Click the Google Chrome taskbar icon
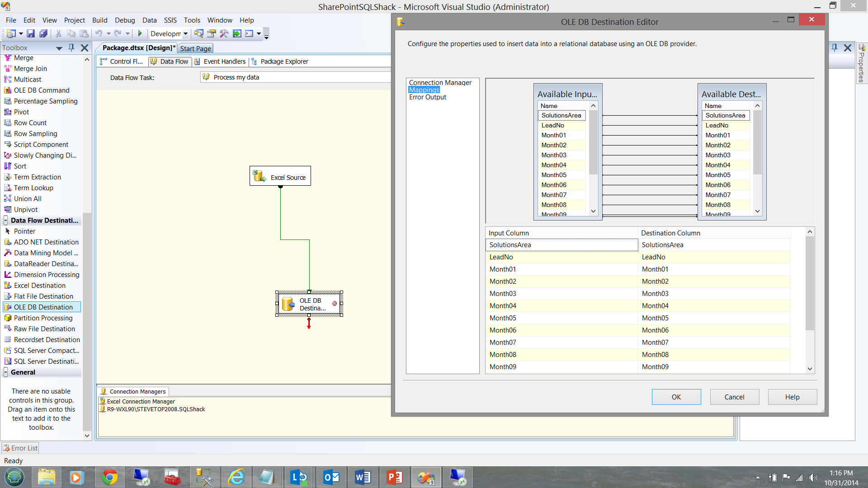Screen dimensions: 868x488 109,477
